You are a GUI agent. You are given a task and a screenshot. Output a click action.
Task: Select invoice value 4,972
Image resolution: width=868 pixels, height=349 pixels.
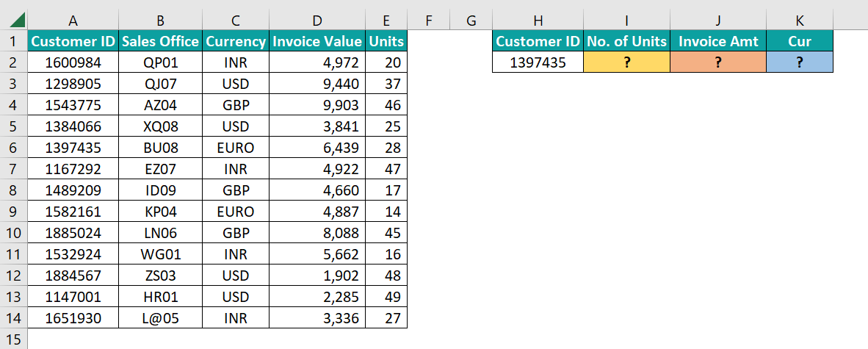point(317,62)
